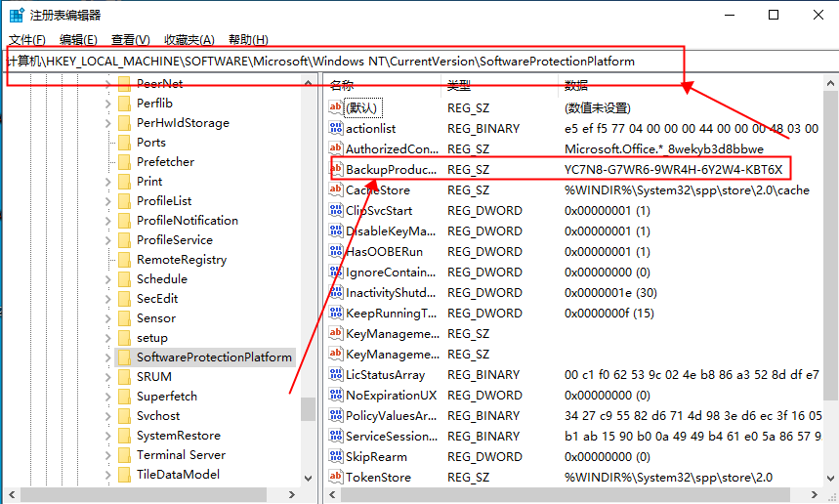
Task: Sort values by the 名称 column header
Action: pos(343,86)
